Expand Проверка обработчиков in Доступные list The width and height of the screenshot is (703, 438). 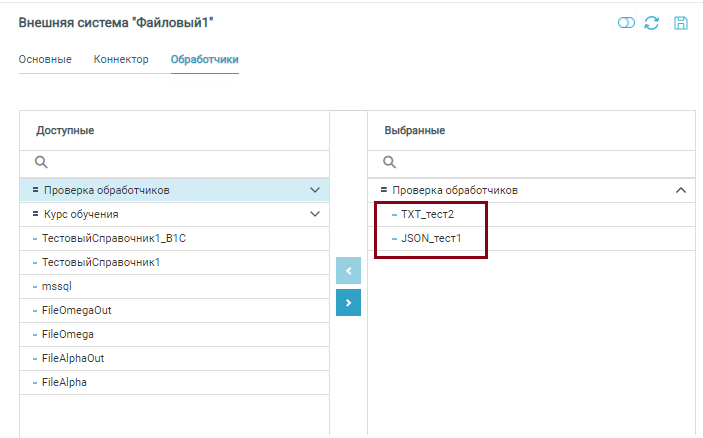coord(315,190)
